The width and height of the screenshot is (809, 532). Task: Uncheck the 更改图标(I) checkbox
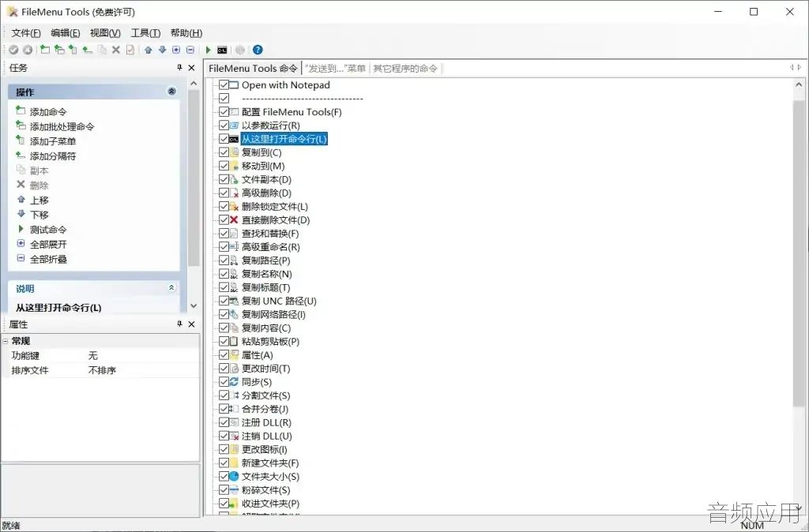224,449
